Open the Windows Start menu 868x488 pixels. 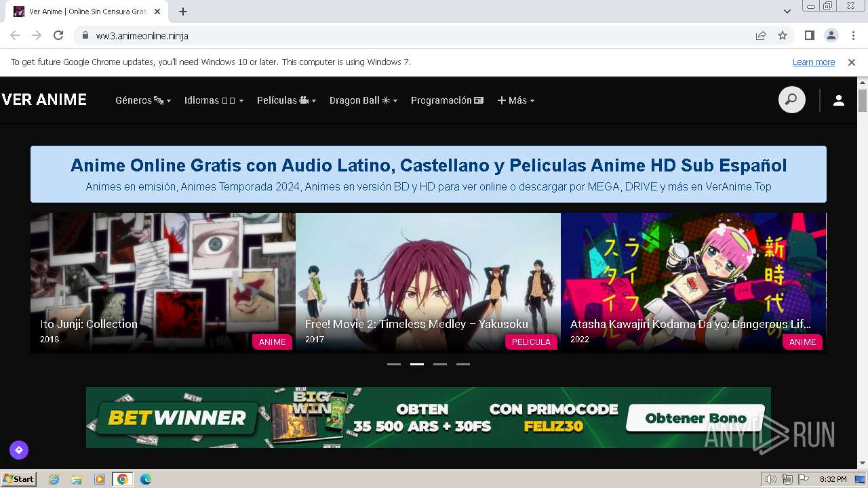point(19,479)
